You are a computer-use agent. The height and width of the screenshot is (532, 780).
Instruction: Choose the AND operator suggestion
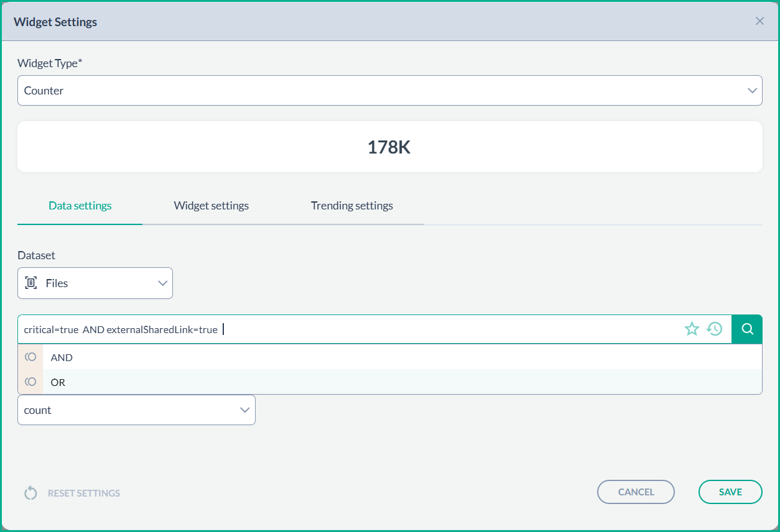point(62,357)
